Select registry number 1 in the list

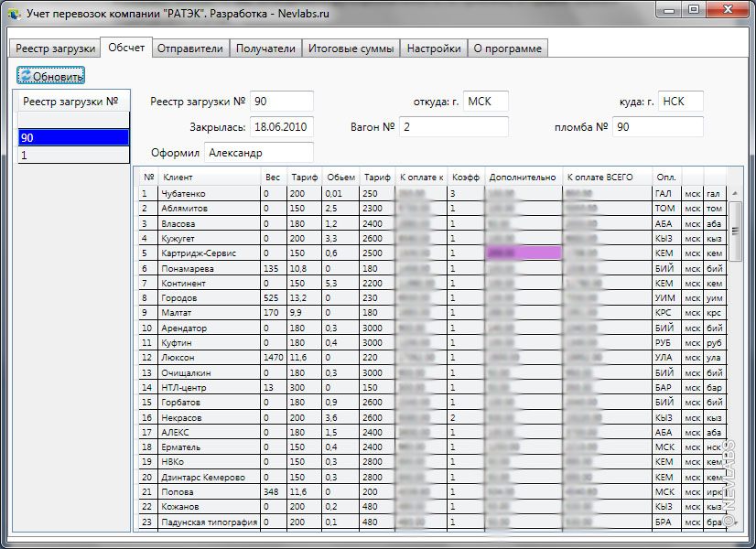coord(73,155)
